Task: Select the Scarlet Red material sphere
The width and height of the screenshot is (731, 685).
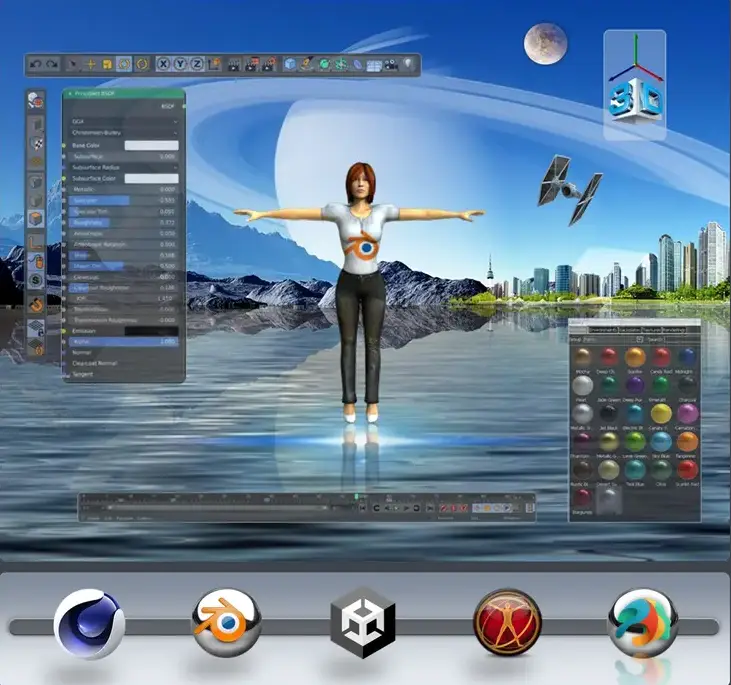Action: 687,470
